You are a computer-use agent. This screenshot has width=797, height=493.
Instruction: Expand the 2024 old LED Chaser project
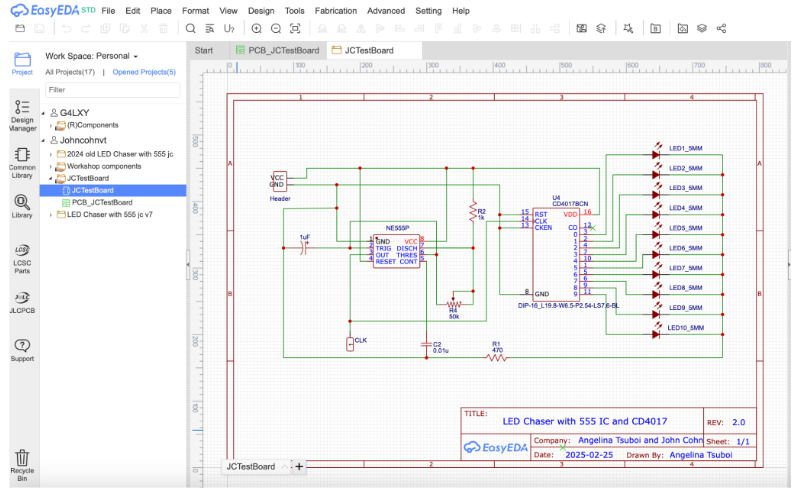pos(50,154)
